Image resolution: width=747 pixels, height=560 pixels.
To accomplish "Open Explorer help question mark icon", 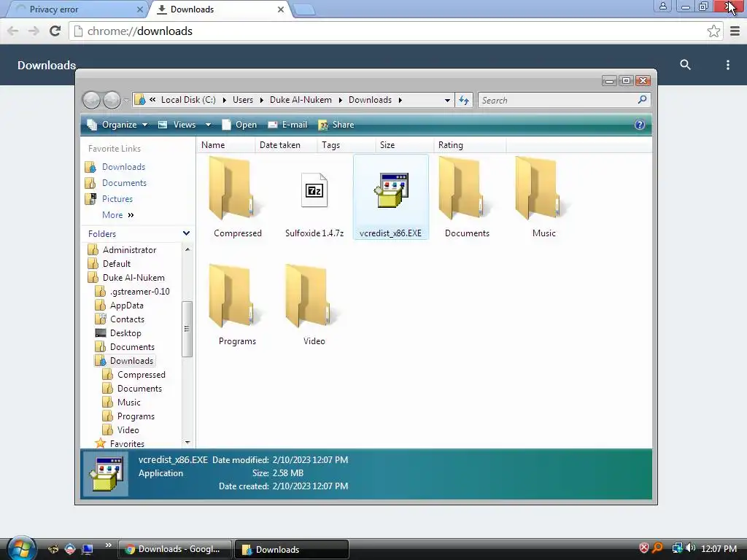I will pyautogui.click(x=639, y=125).
